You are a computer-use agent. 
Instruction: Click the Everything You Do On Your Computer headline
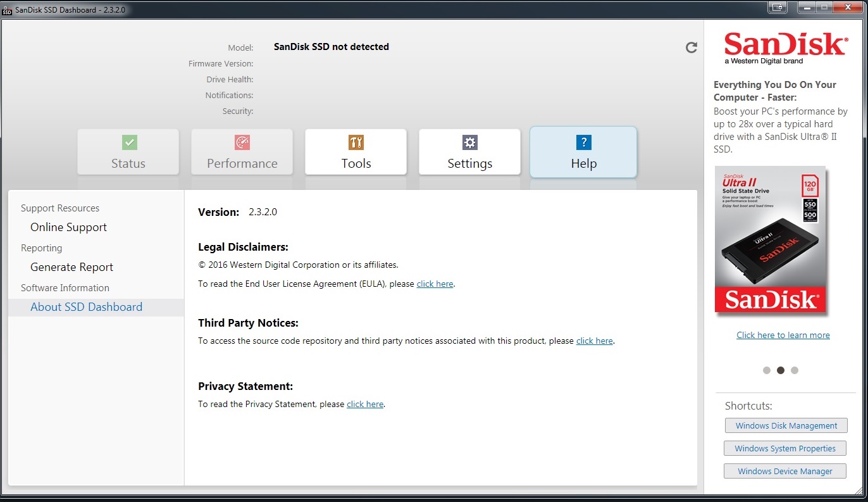tap(775, 91)
